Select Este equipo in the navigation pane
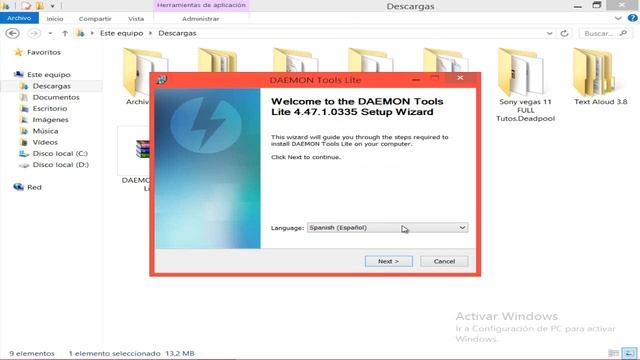Viewport: 640px width, 360px height. [x=49, y=75]
